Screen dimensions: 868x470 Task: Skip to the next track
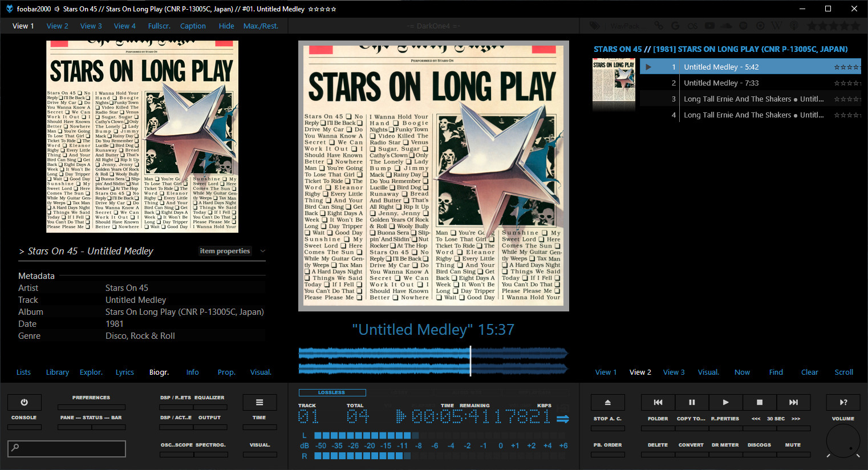point(793,402)
